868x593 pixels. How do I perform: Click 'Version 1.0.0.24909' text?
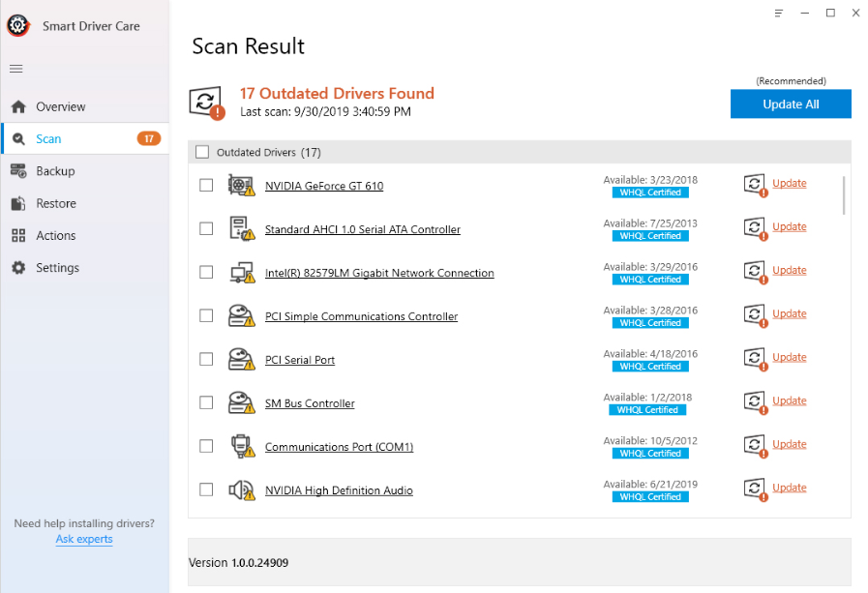click(239, 563)
